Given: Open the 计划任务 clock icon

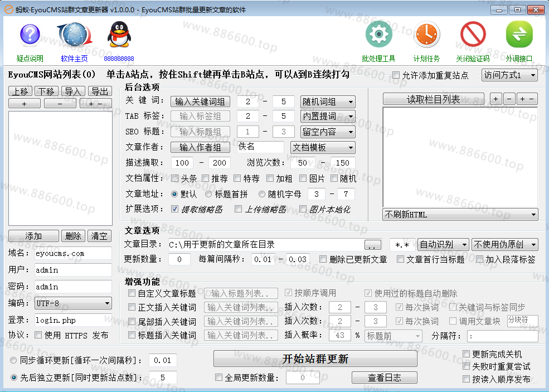Looking at the screenshot, I should [x=426, y=35].
